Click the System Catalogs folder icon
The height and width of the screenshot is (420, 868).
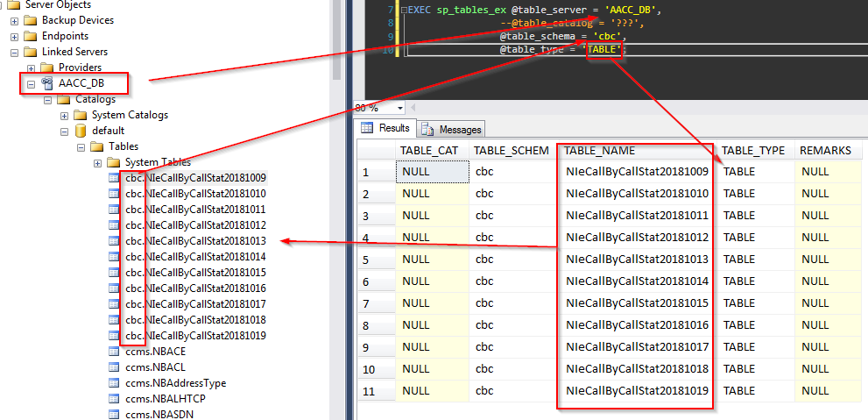click(x=81, y=115)
